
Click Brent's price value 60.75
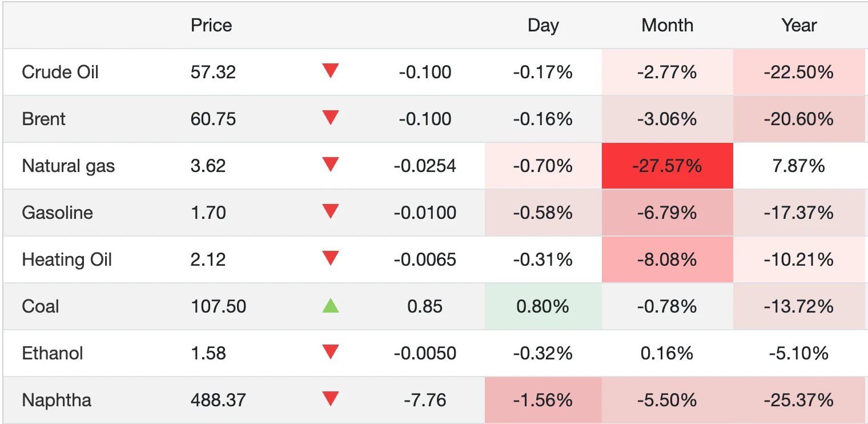[x=213, y=119]
